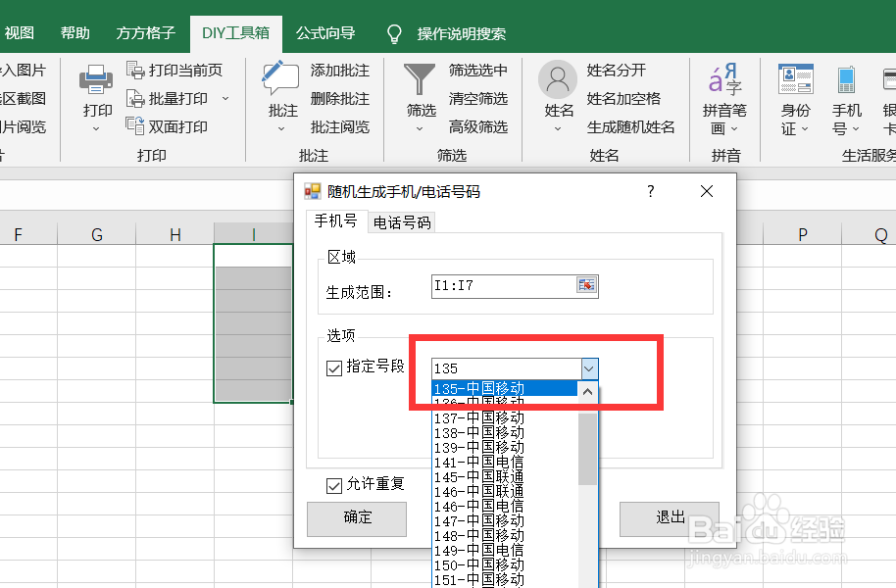Screen dimensions: 896x588
Task: Open the 公式向导 ribbon tab
Action: click(x=325, y=31)
